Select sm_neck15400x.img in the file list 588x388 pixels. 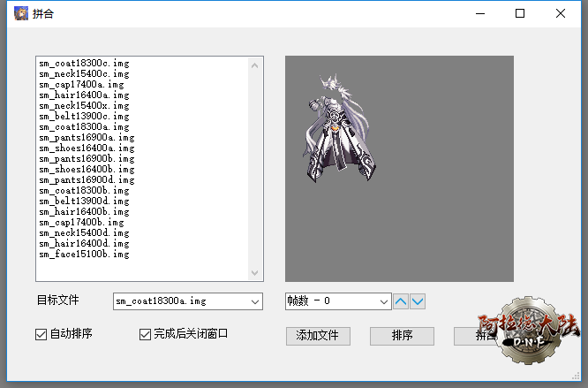tap(84, 105)
